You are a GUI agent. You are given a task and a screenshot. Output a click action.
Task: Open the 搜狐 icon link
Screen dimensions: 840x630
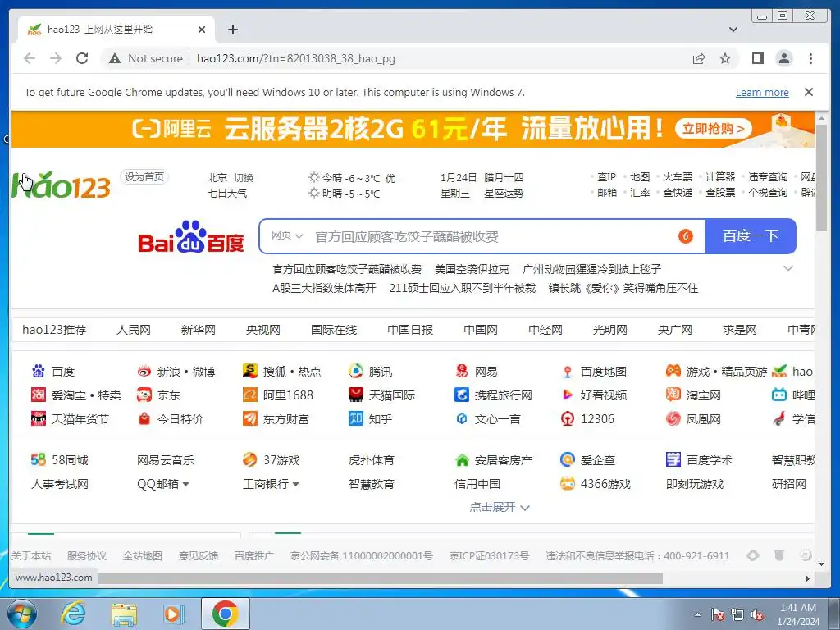[x=249, y=372]
